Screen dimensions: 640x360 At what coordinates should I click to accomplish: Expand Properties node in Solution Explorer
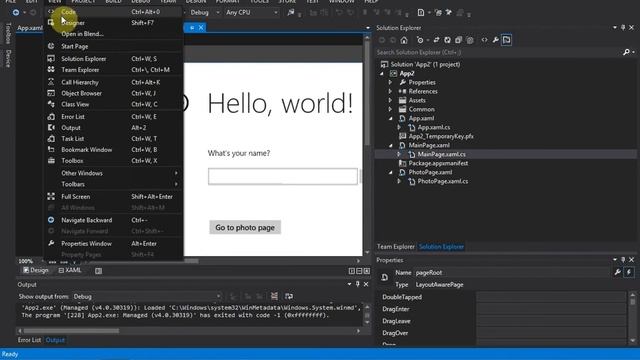pos(390,82)
